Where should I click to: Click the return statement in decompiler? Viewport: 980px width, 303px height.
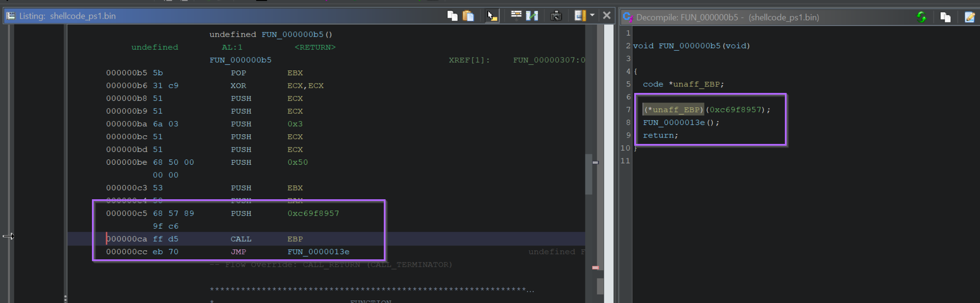pyautogui.click(x=660, y=135)
